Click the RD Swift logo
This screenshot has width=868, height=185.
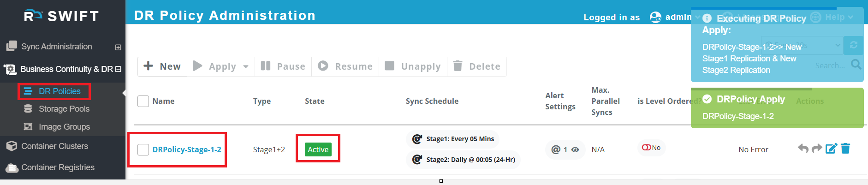click(61, 16)
